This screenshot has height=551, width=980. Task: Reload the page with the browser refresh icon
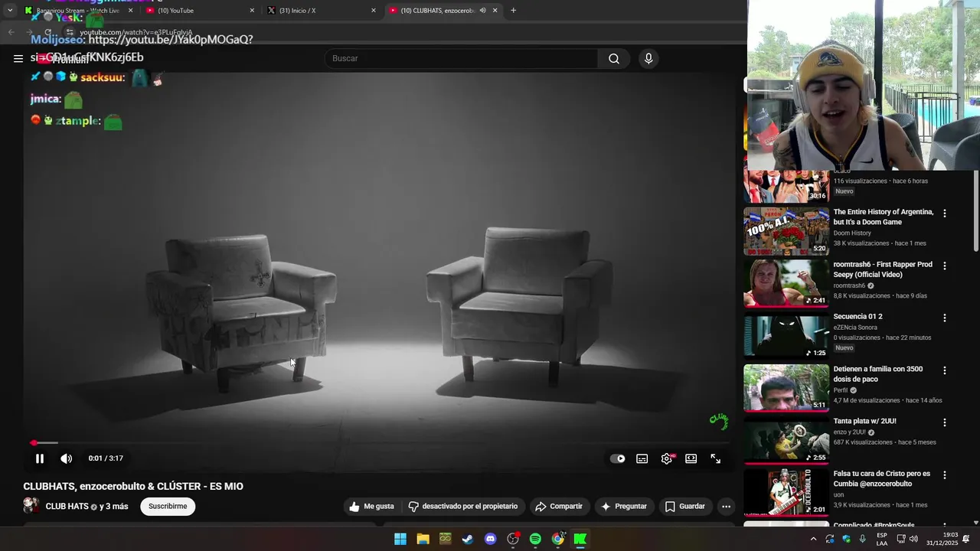point(47,32)
